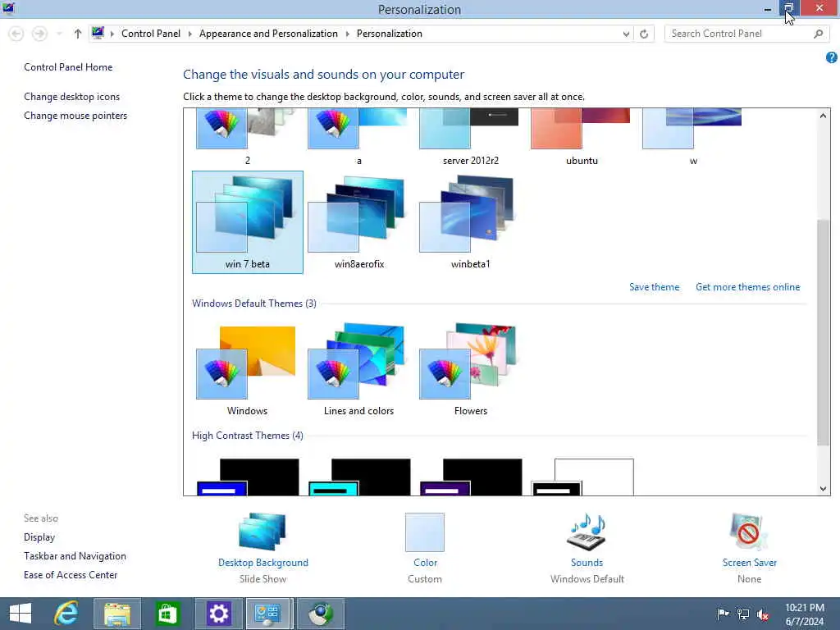Choose the winbeta1 theme
Viewport: 840px width, 630px height.
point(470,221)
